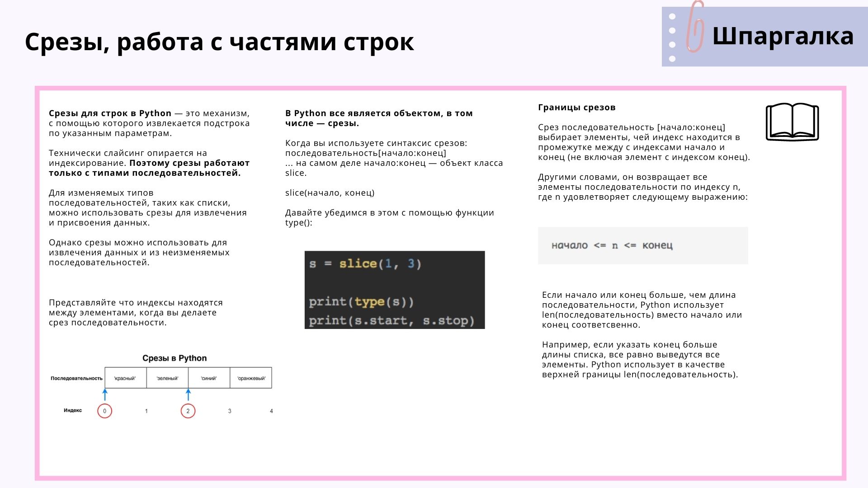
Task: Click the red circled index 2
Action: (188, 411)
